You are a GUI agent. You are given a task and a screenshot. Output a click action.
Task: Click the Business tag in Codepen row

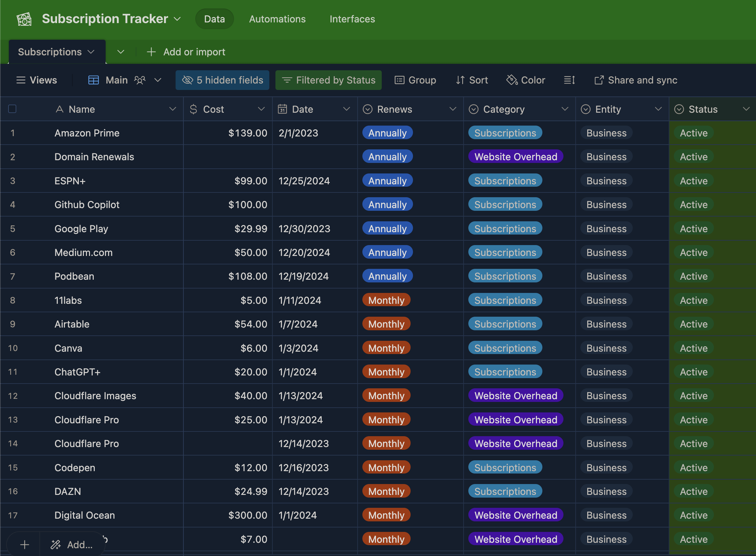[607, 468]
